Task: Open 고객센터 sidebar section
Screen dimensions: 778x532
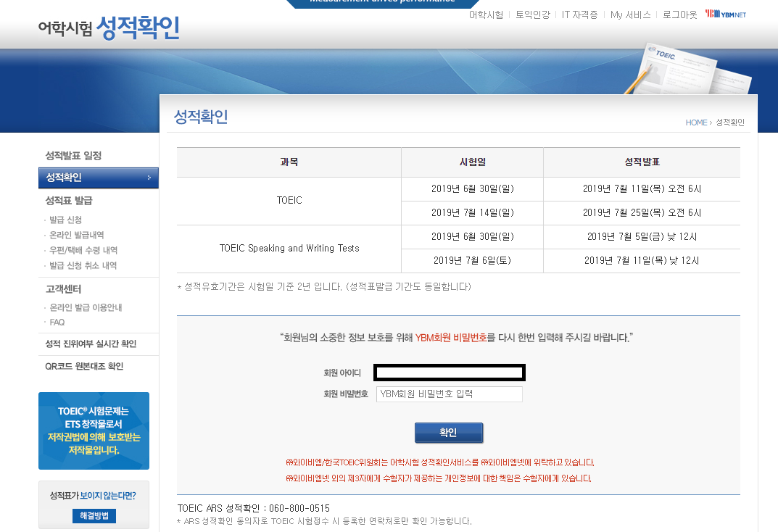Action: [x=64, y=289]
